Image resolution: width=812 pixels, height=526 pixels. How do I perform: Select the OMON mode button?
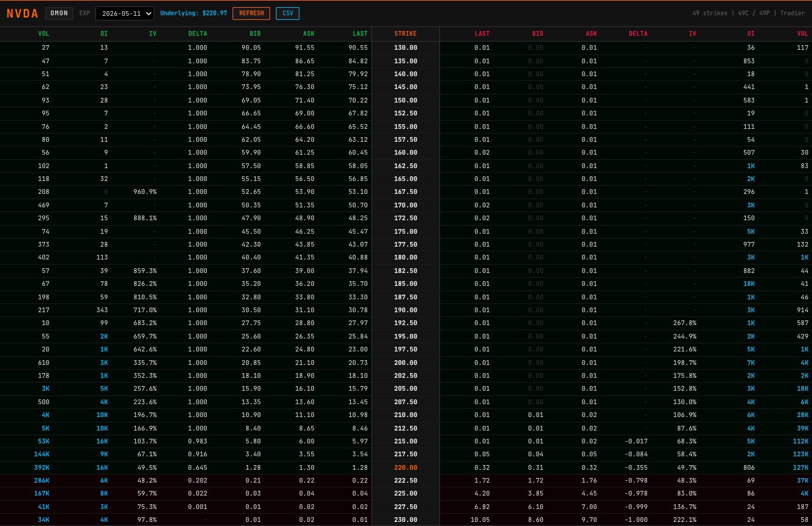[x=59, y=13]
